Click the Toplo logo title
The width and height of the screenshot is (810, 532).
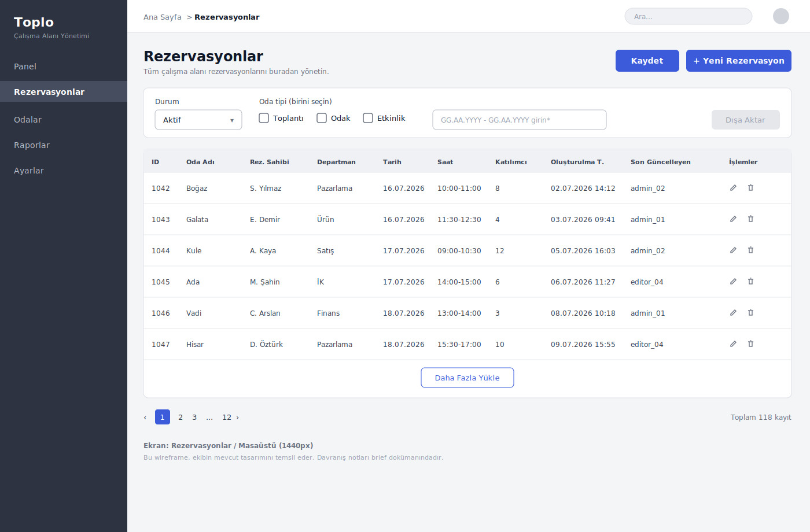tap(34, 22)
